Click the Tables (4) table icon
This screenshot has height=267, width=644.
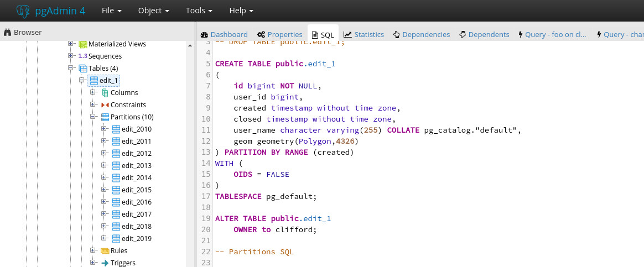pyautogui.click(x=83, y=68)
